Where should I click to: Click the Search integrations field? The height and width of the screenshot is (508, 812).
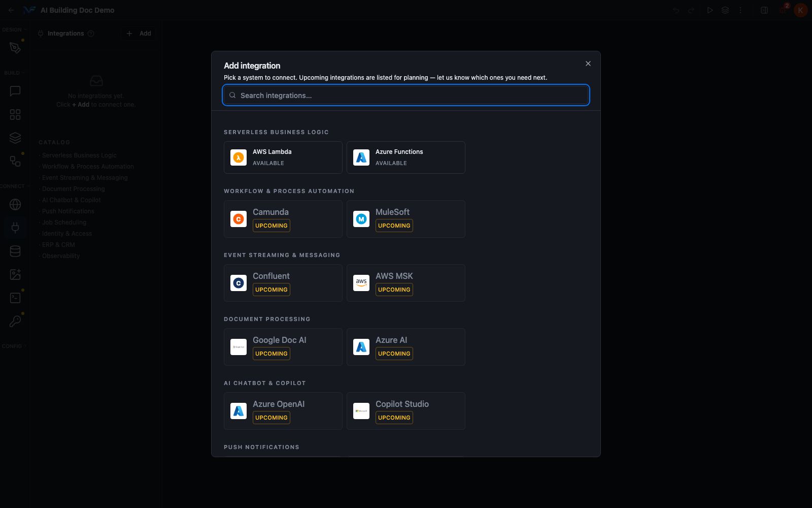406,95
